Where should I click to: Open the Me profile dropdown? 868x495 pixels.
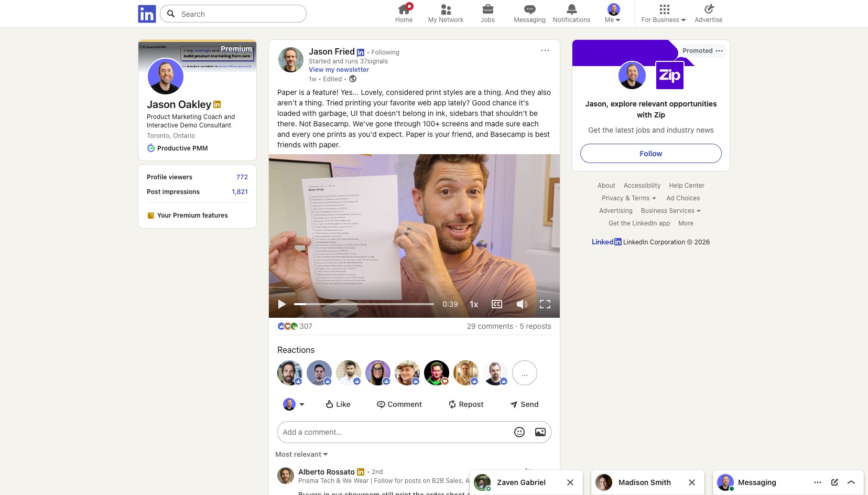coord(613,14)
